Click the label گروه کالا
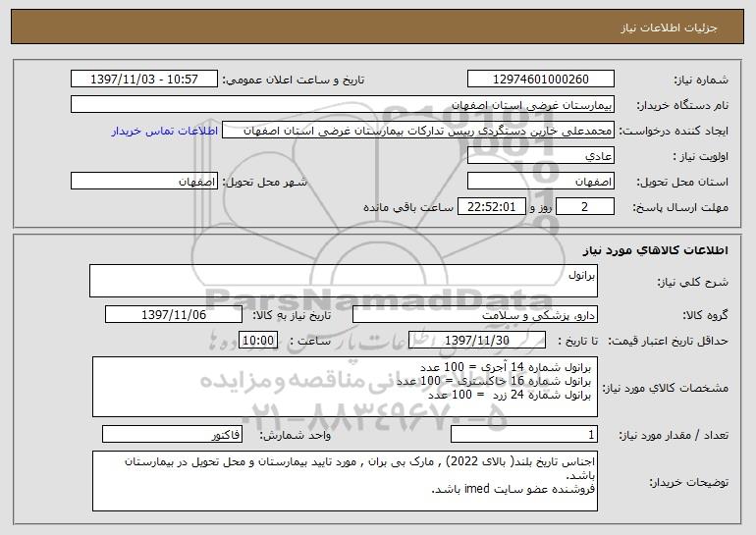The image size is (756, 535). 706,316
